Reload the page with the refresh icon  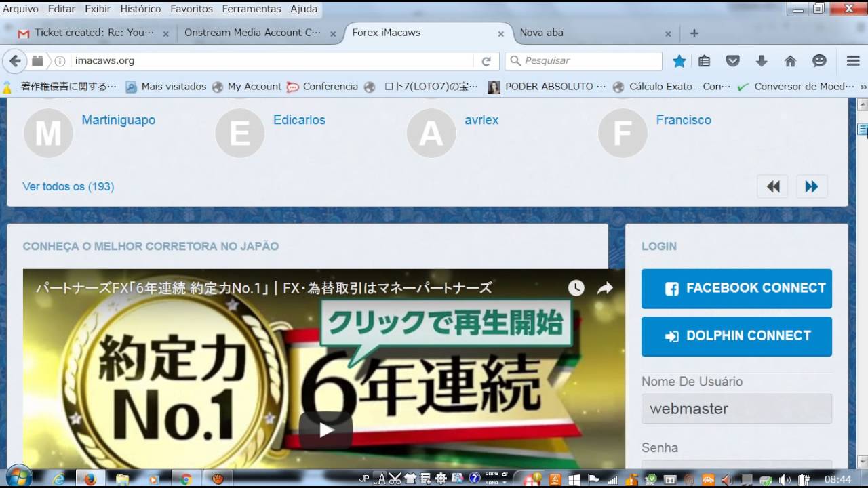486,61
